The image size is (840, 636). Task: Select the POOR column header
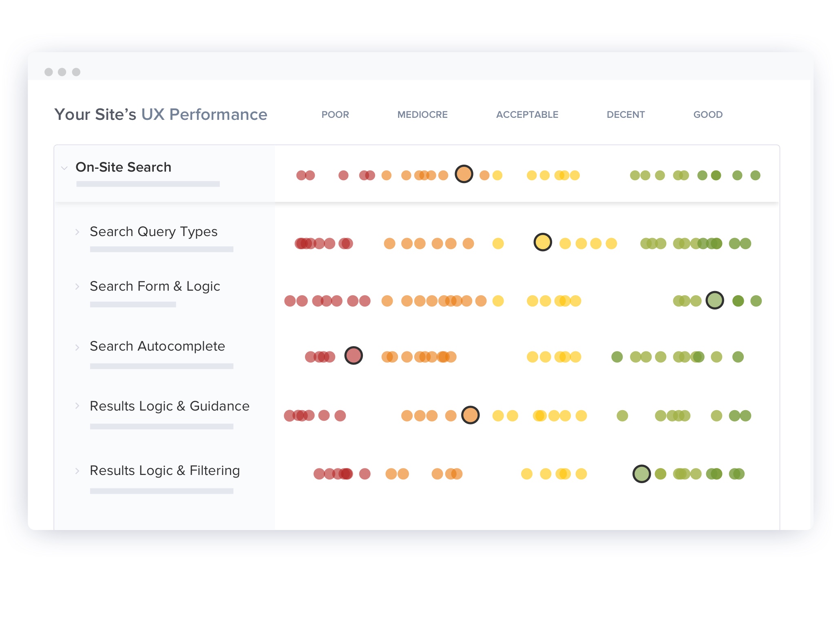click(x=335, y=115)
